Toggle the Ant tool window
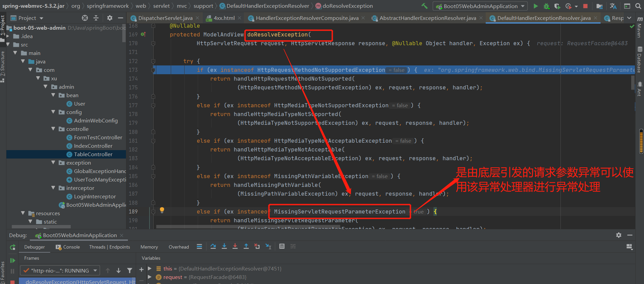 639,88
